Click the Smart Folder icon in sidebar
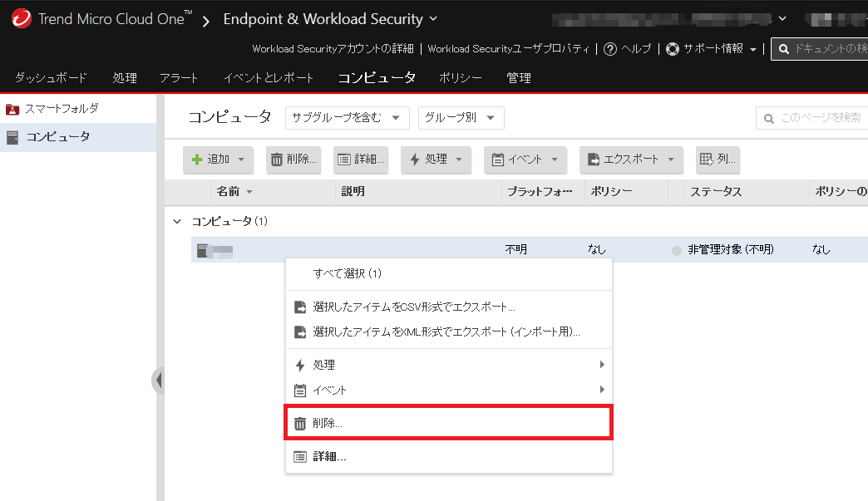The height and width of the screenshot is (501, 868). [x=12, y=110]
